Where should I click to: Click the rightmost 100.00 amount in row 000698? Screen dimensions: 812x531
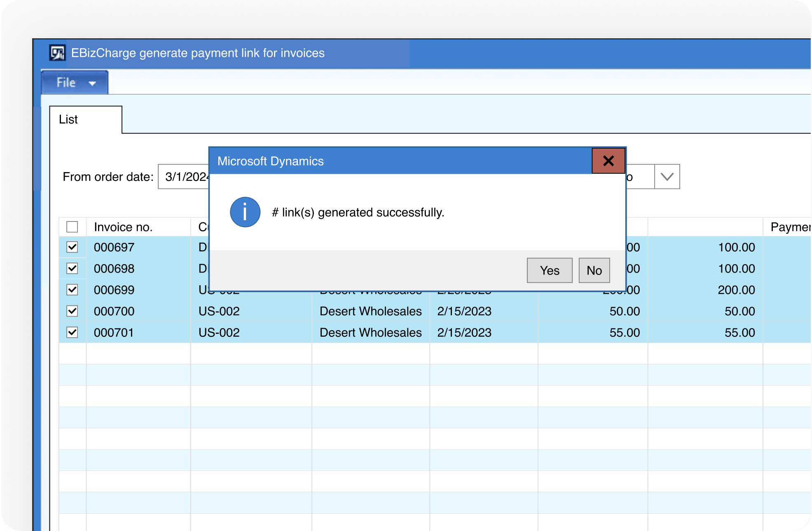click(x=737, y=269)
